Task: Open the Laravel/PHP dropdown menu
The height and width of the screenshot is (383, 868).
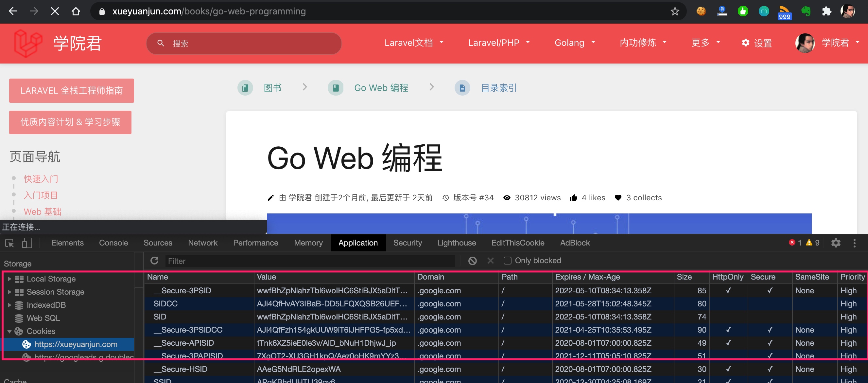Action: [499, 43]
